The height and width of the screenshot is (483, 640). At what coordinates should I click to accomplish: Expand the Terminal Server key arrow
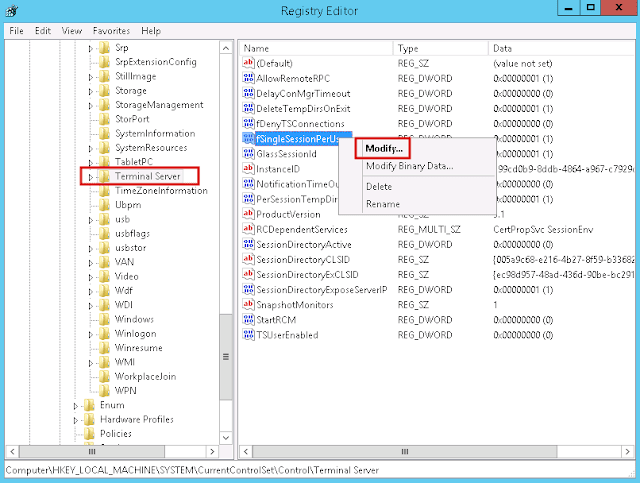(91, 177)
